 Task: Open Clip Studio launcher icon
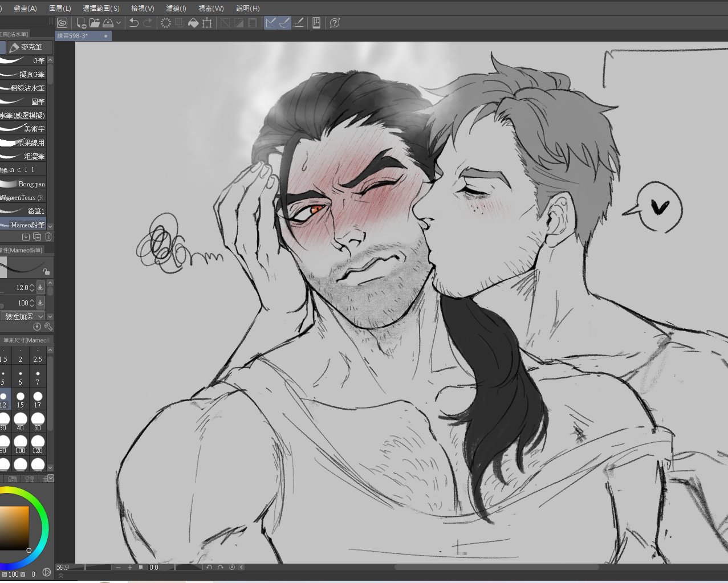(x=62, y=23)
